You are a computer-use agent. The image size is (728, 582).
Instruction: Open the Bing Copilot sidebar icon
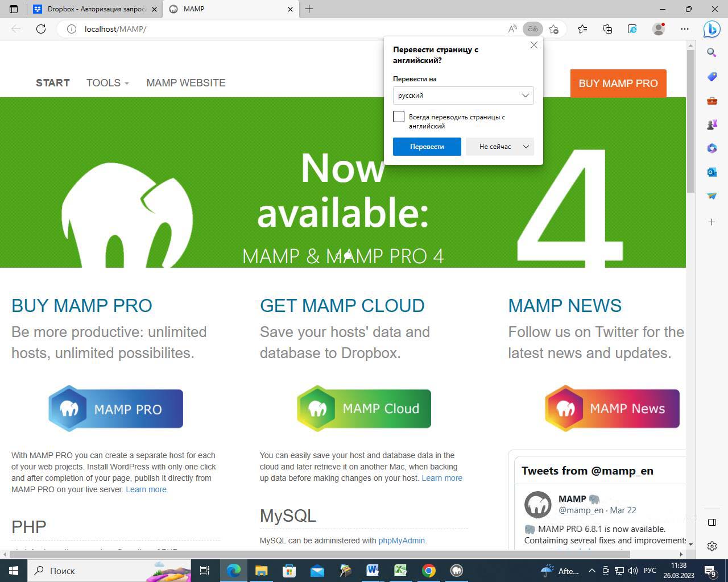pos(712,29)
